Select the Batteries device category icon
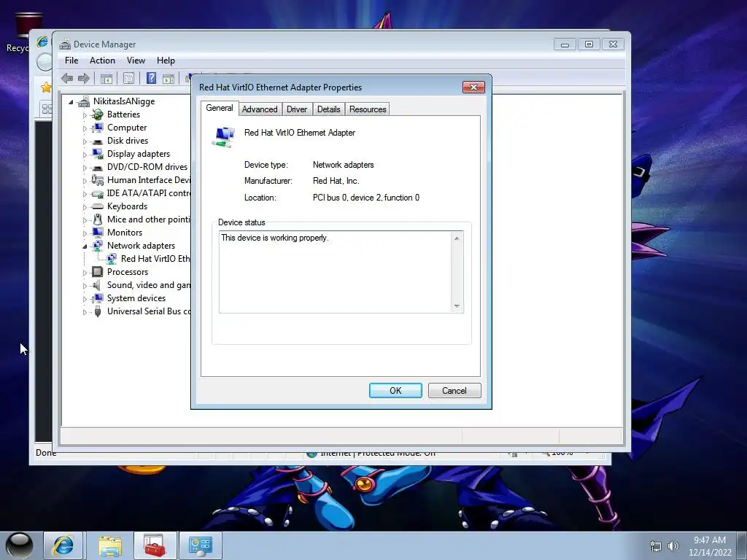747x560 pixels. [97, 114]
